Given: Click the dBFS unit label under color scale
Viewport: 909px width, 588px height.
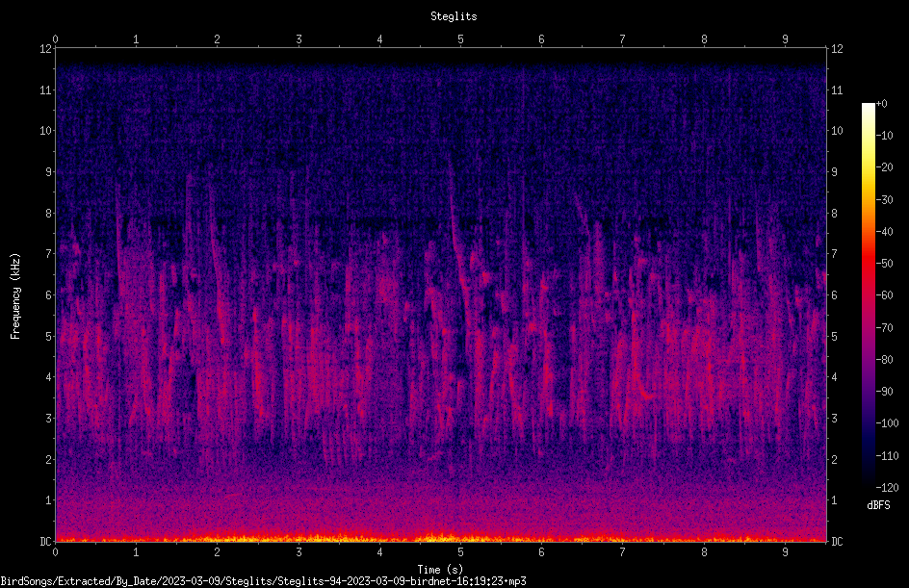Looking at the screenshot, I should 878,505.
